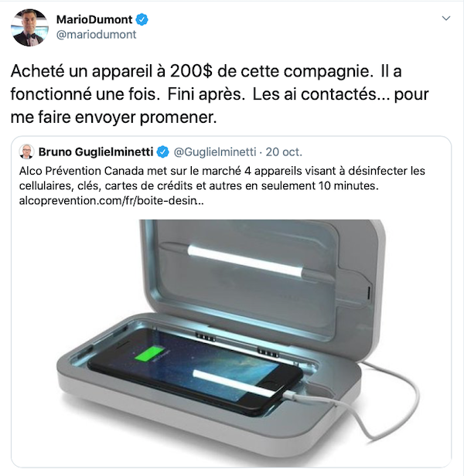Visit the @mariodumont handle
This screenshot has height=476, width=464.
coord(96,35)
